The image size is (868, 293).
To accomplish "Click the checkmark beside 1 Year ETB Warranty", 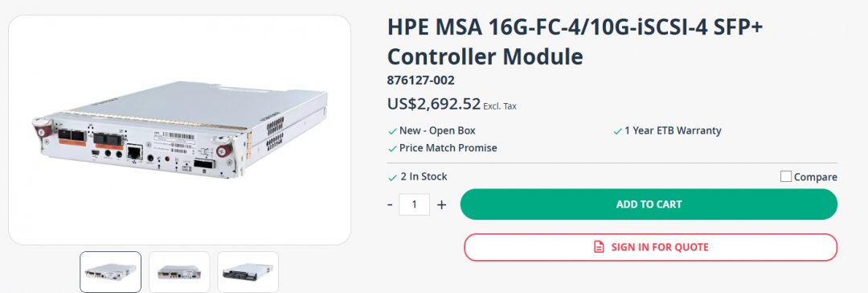I will click(x=618, y=131).
